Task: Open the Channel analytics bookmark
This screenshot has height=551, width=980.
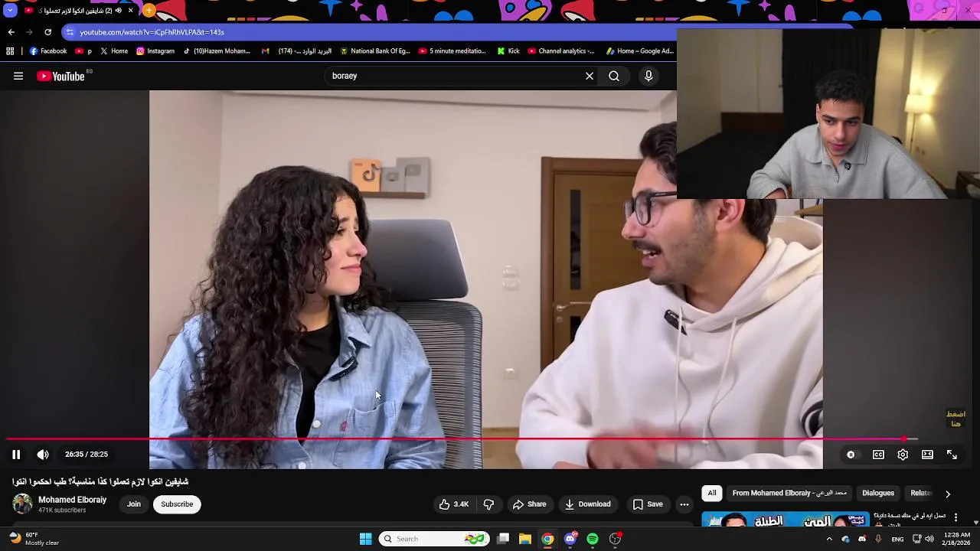Action: click(x=561, y=51)
